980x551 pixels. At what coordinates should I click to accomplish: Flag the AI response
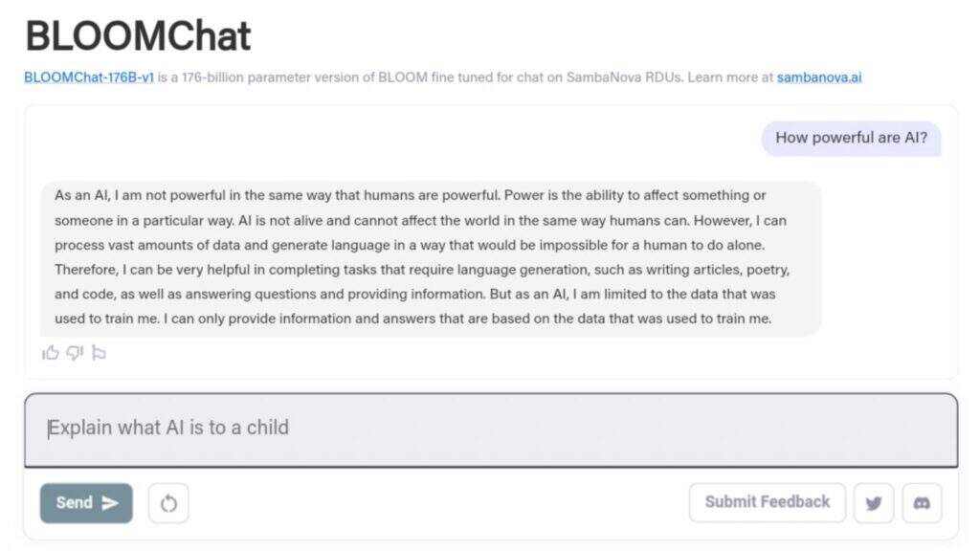tap(99, 353)
